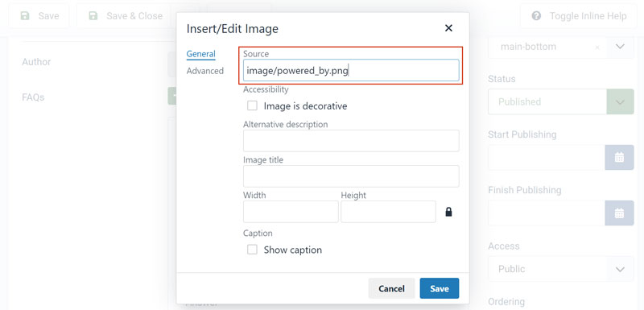Viewport: 644px width, 310px height.
Task: Click the blue Save button in dialog
Action: pyautogui.click(x=439, y=288)
